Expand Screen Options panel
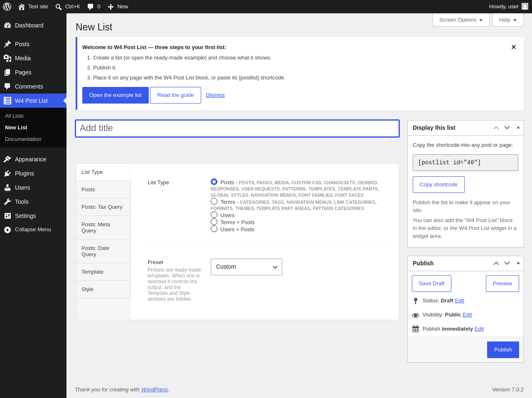 click(461, 20)
